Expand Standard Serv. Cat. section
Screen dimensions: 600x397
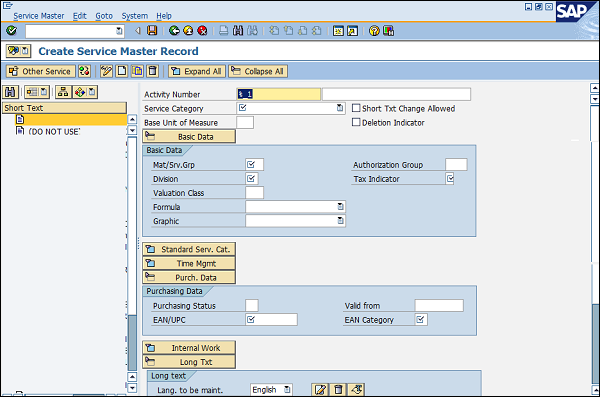pos(189,249)
